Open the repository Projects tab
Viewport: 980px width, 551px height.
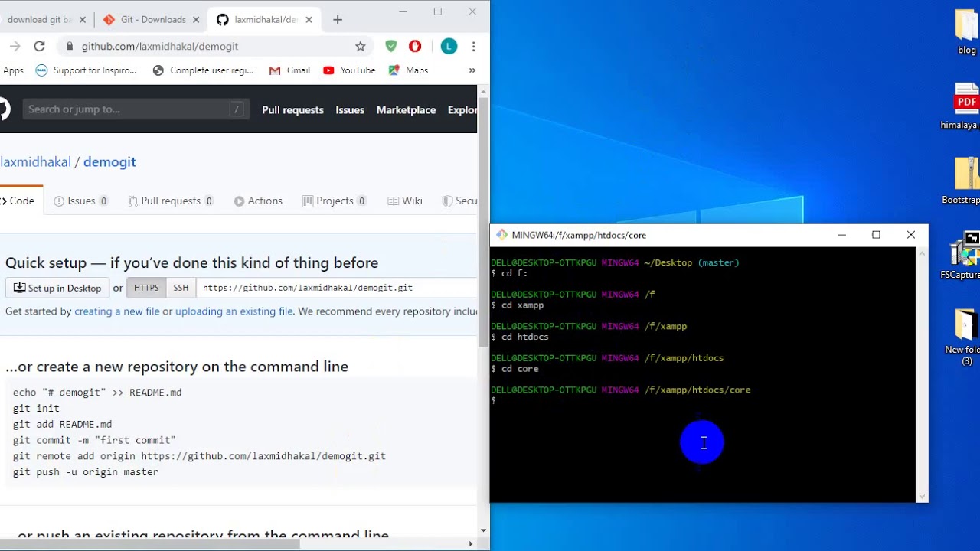pyautogui.click(x=335, y=201)
